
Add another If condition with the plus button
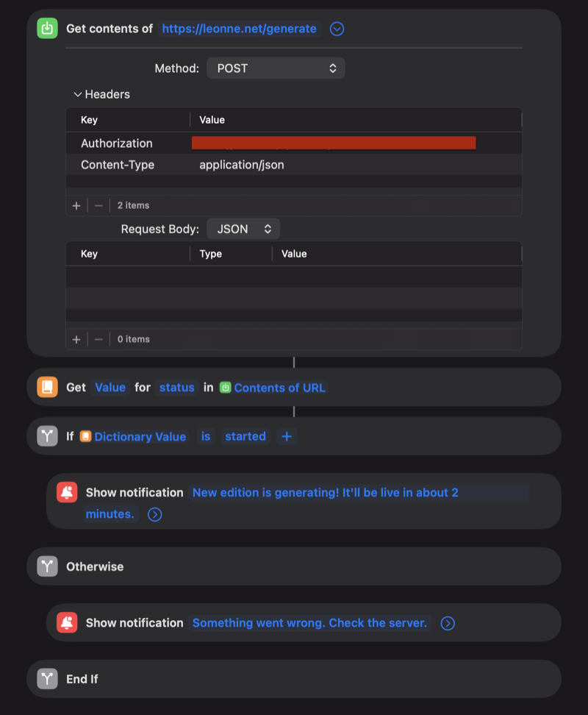point(286,436)
